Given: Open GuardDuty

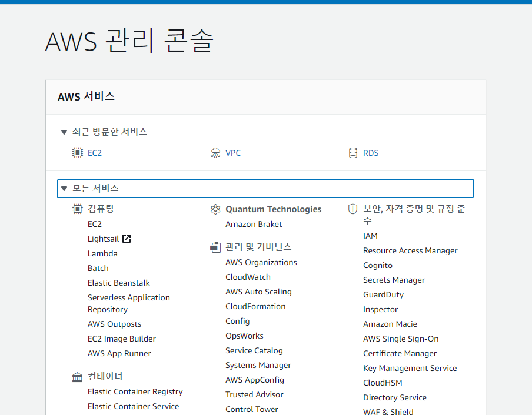Looking at the screenshot, I should (383, 294).
